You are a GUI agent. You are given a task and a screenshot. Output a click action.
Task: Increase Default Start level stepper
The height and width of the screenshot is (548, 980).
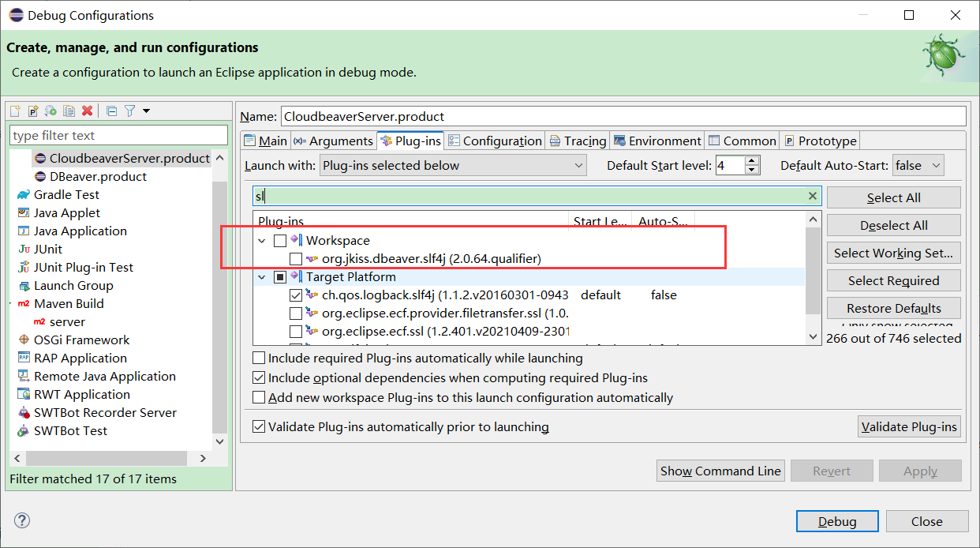tap(752, 160)
